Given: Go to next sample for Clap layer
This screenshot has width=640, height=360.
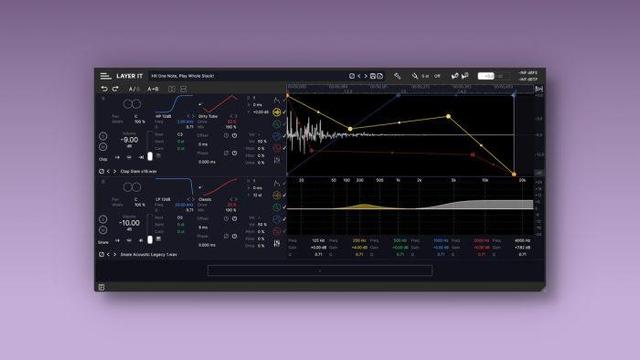Looking at the screenshot, I should (x=115, y=171).
